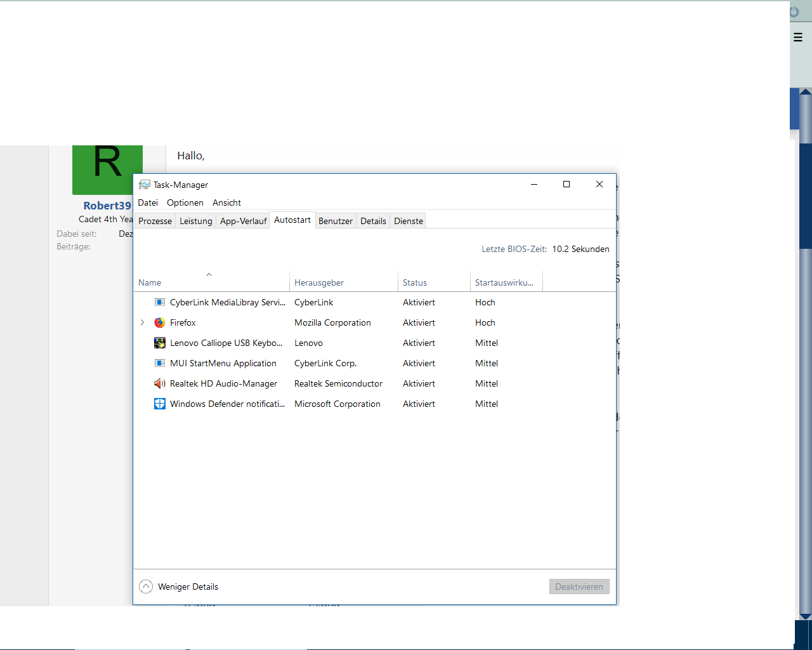Select Windows Defender notification row name

227,404
